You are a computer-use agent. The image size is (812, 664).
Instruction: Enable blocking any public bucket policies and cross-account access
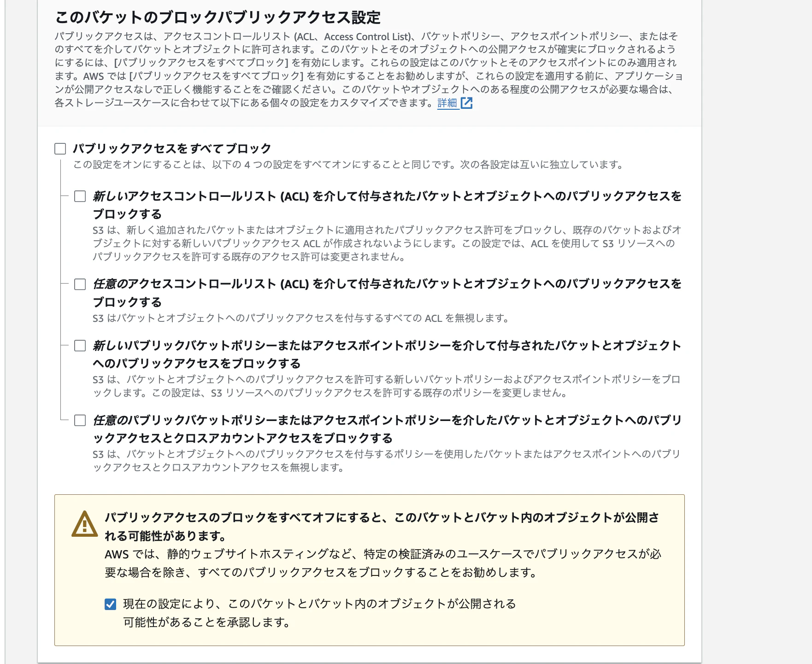(80, 420)
